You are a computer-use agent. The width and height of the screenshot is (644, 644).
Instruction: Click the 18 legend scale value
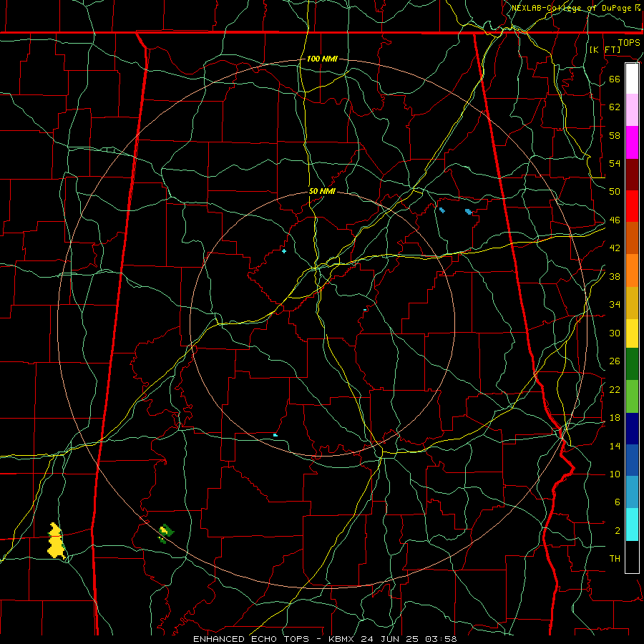[615, 418]
